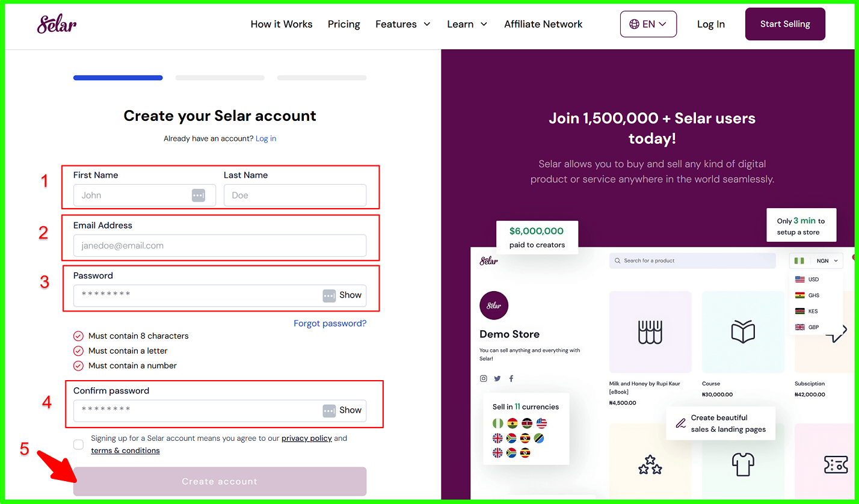Focus the Email Address input field
The image size is (859, 504).
coord(220,245)
